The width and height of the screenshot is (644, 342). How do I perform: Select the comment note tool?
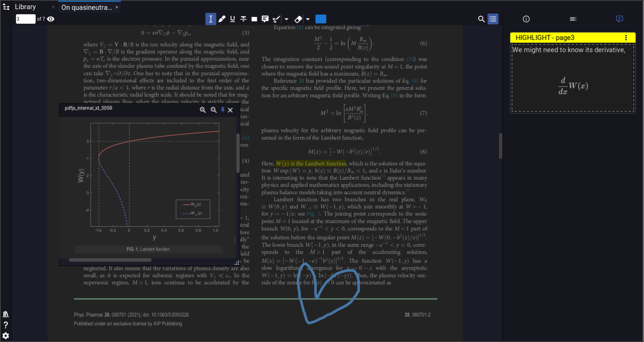pyautogui.click(x=265, y=19)
